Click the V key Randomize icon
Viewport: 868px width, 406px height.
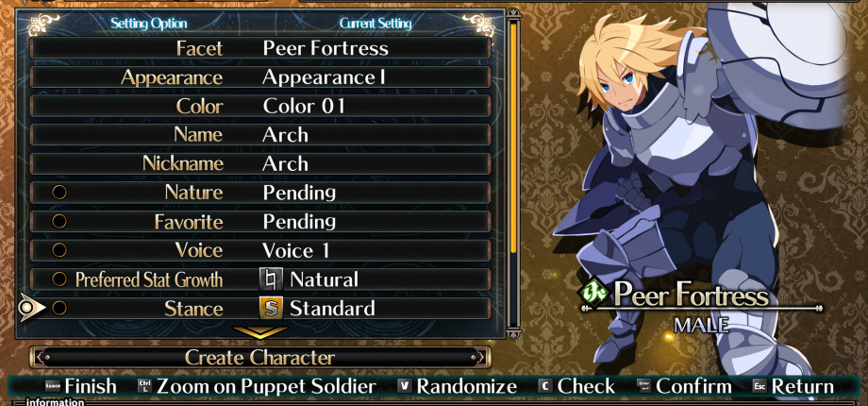point(405,386)
